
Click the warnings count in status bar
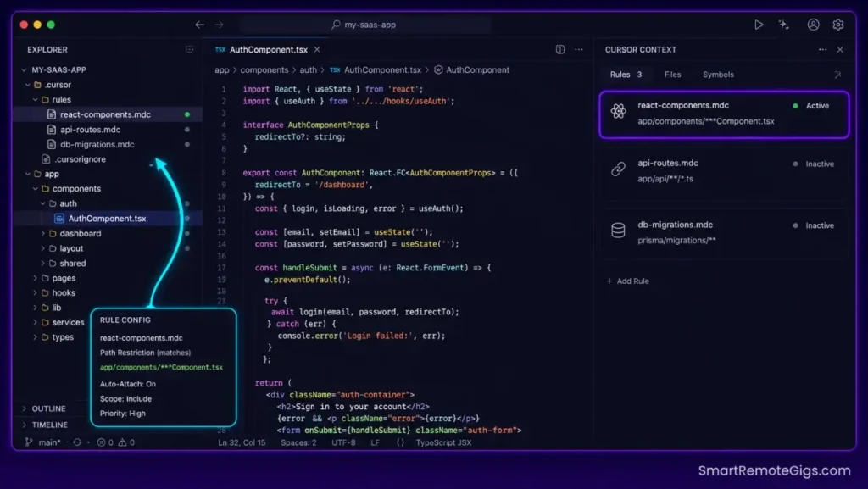click(126, 442)
